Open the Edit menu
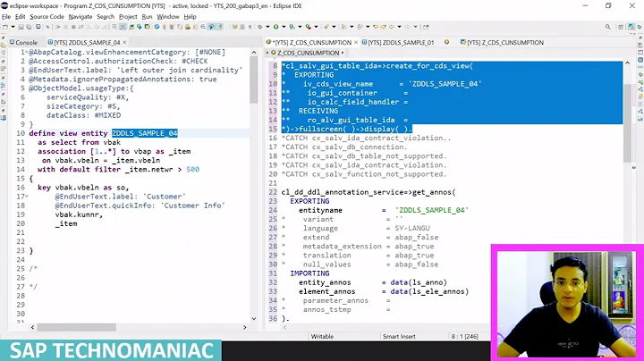Image resolution: width=644 pixels, height=361 pixels. [x=20, y=17]
